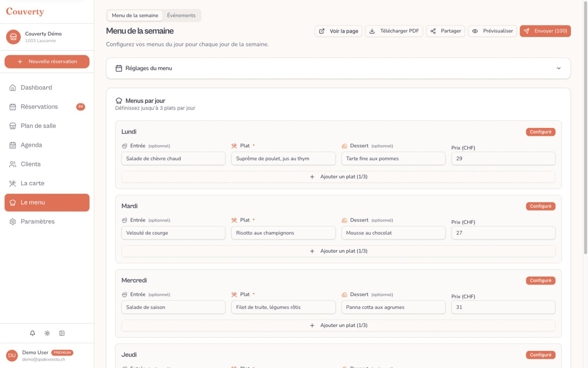The image size is (588, 368).
Task: Click Mercredi Entrée salad icon
Action: (125, 295)
